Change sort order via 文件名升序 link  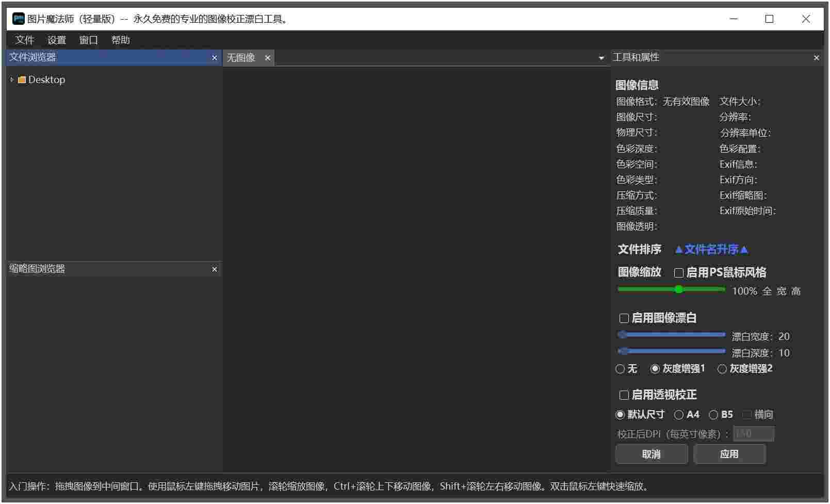[711, 249]
